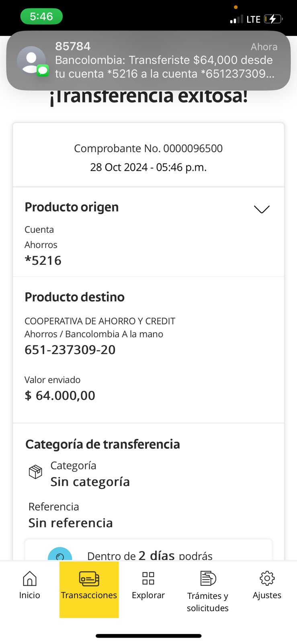Tap the package icon beside Categoría
The image size is (297, 644).
[35, 472]
